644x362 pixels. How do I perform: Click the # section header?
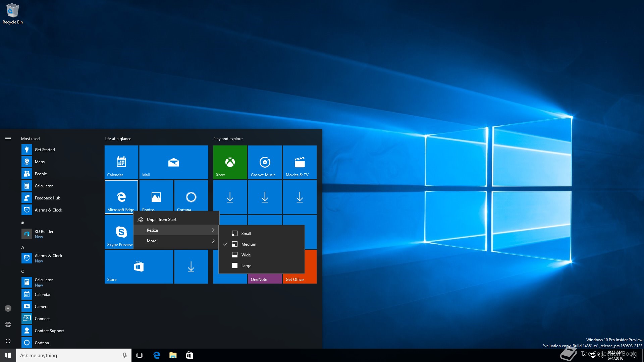(x=23, y=223)
